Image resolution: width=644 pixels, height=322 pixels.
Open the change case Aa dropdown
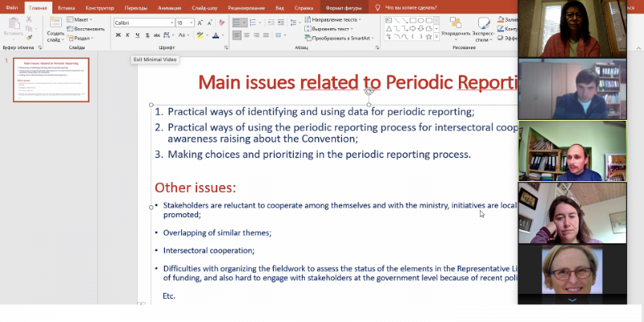coord(184,35)
